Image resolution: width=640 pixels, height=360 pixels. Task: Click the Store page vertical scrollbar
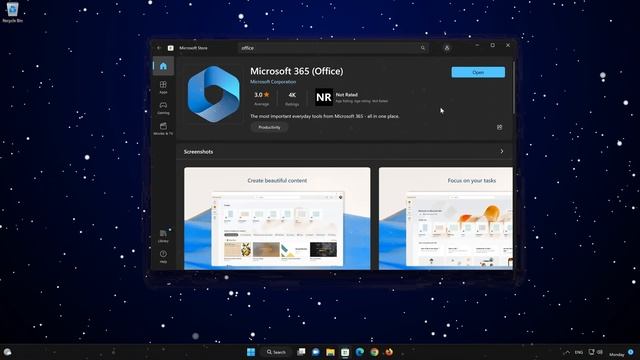[513, 88]
